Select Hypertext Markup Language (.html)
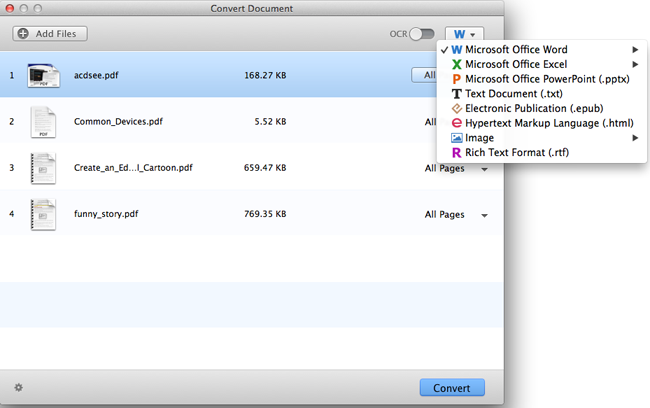 (541, 123)
